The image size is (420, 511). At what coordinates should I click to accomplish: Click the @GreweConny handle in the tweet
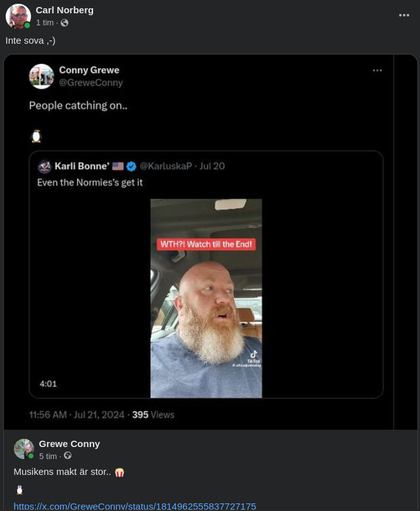[91, 82]
